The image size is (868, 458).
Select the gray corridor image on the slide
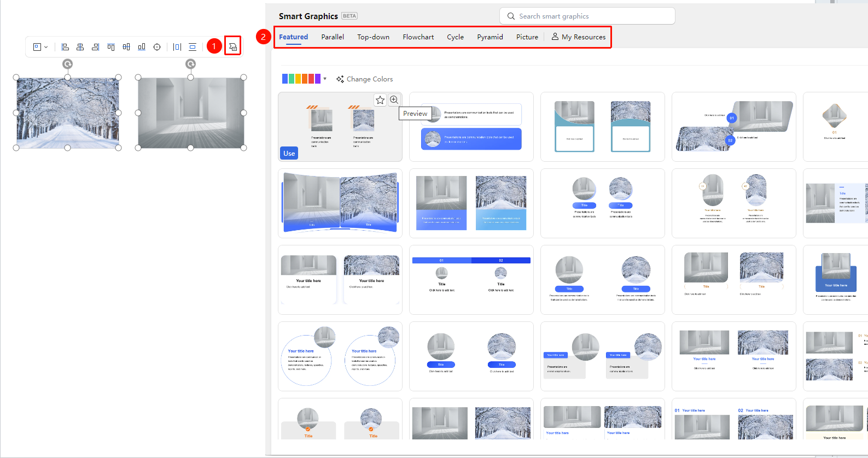point(191,113)
